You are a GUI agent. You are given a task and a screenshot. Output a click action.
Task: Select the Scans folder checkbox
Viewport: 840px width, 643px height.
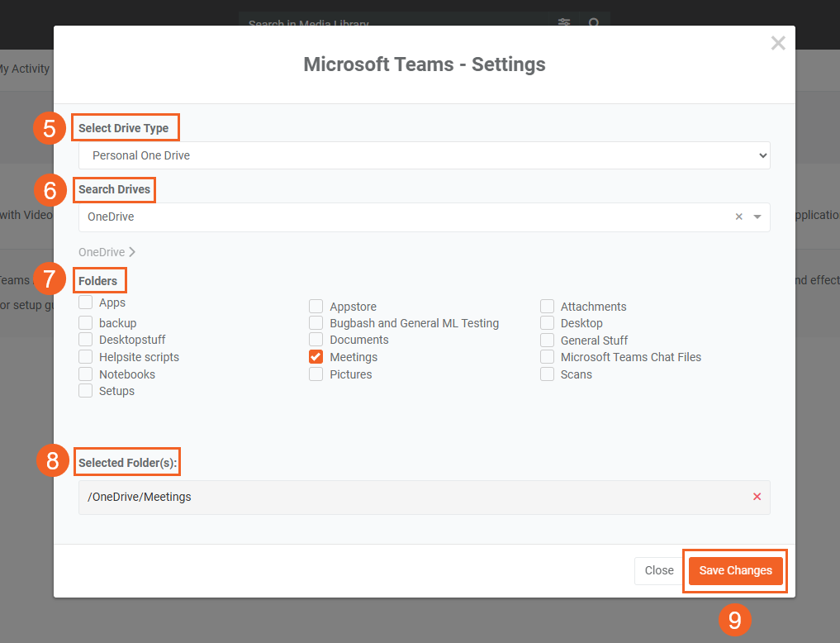[547, 374]
